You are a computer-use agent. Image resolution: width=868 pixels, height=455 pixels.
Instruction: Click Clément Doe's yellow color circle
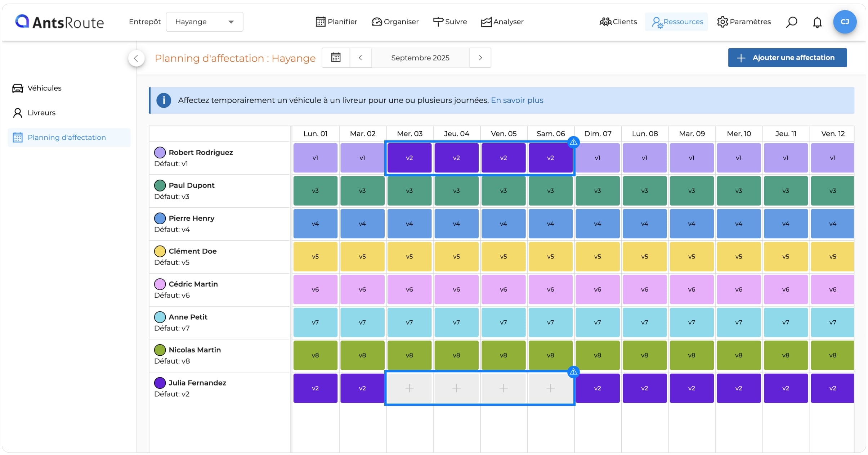(160, 251)
